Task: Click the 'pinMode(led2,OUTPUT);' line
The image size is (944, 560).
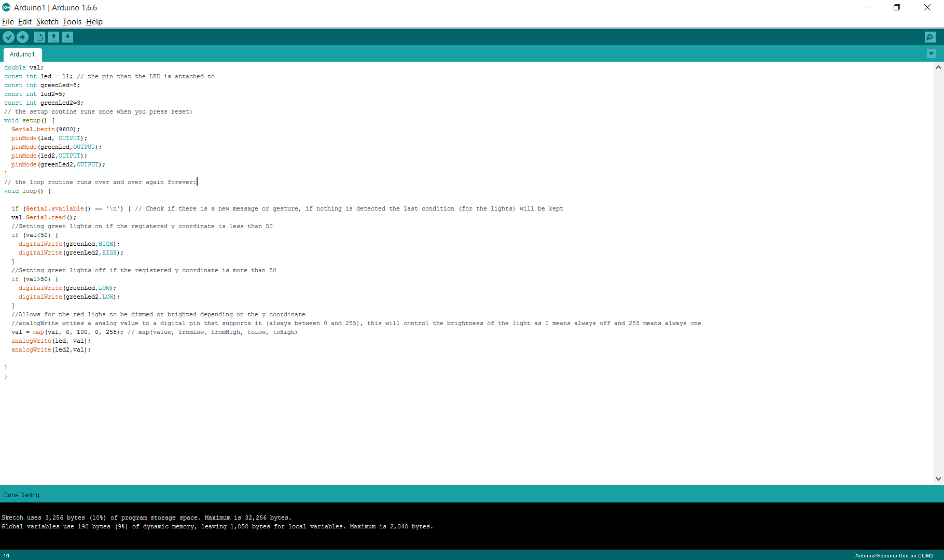Action: point(49,156)
